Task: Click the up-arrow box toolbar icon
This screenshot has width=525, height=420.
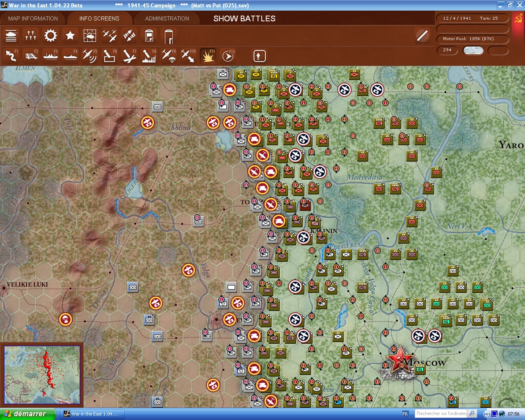Action: point(259,56)
